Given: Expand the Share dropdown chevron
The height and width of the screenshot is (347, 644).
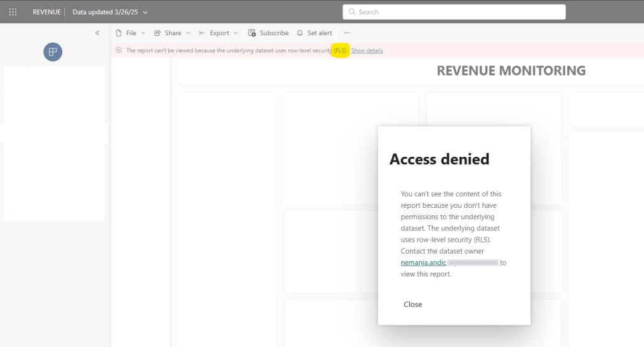Looking at the screenshot, I should (188, 33).
